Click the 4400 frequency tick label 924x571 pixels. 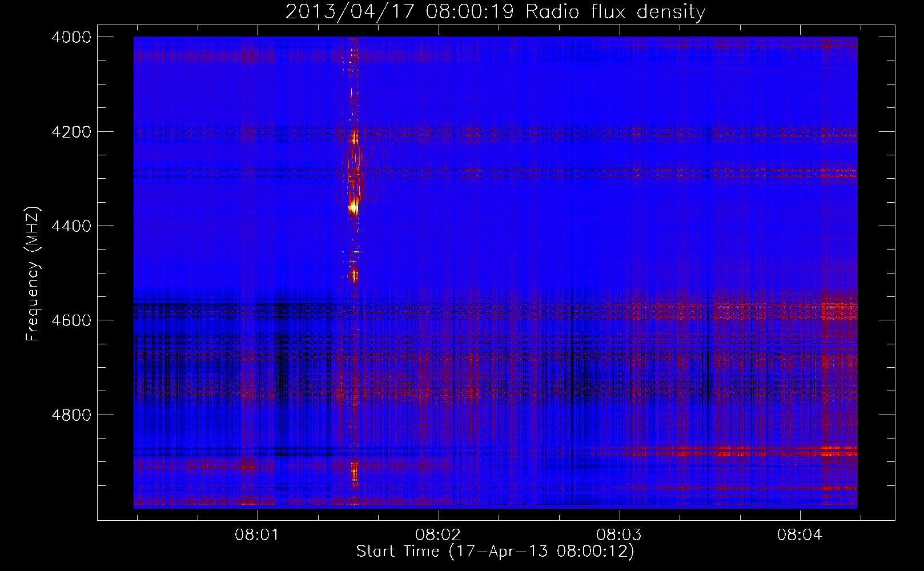coord(71,226)
